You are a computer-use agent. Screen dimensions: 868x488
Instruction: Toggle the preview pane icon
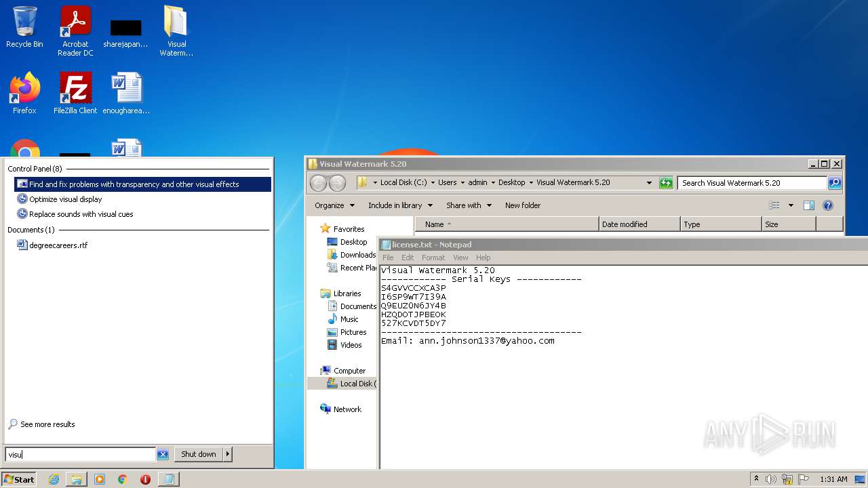coord(809,205)
